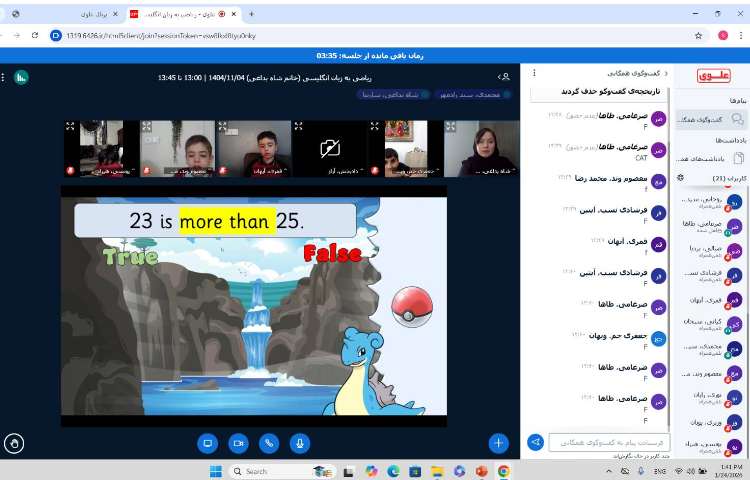Click the True answer on slide
The image size is (750, 480).
130,256
